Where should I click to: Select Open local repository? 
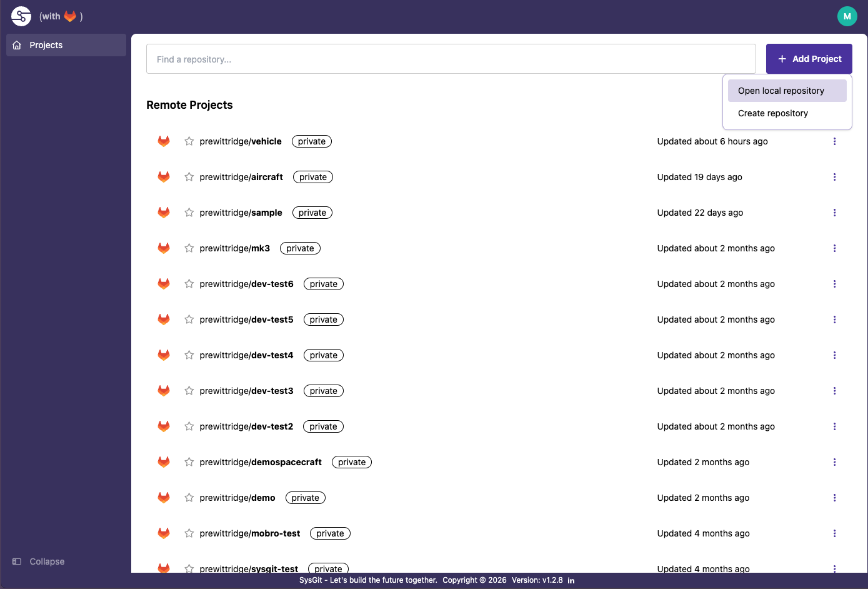787,91
